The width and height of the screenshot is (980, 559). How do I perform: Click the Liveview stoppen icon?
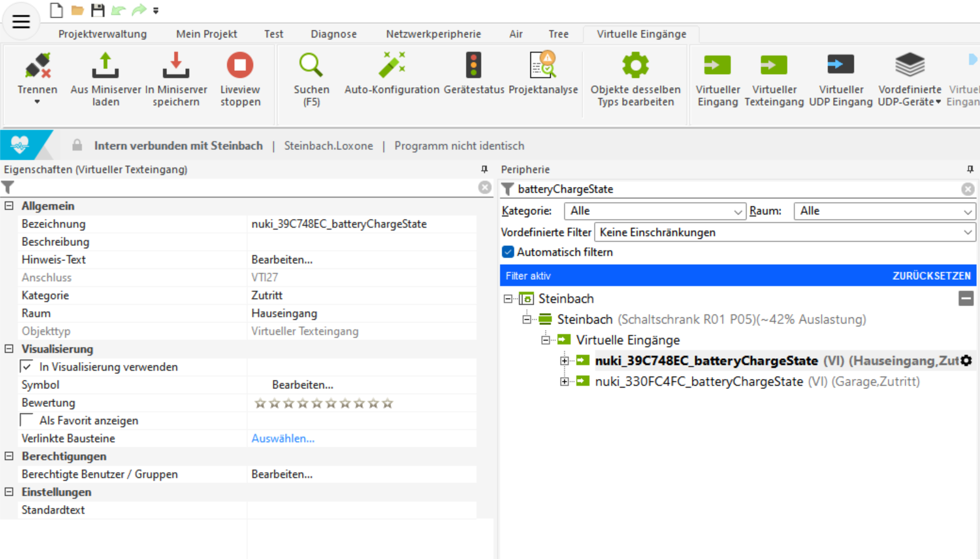240,65
